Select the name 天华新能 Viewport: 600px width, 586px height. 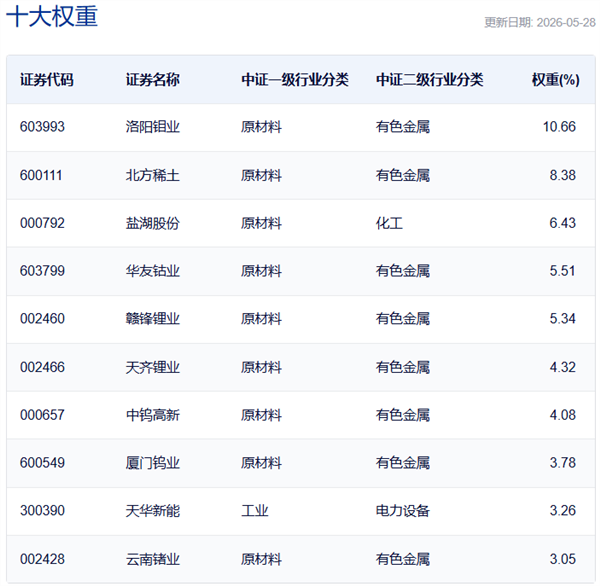pyautogui.click(x=153, y=511)
